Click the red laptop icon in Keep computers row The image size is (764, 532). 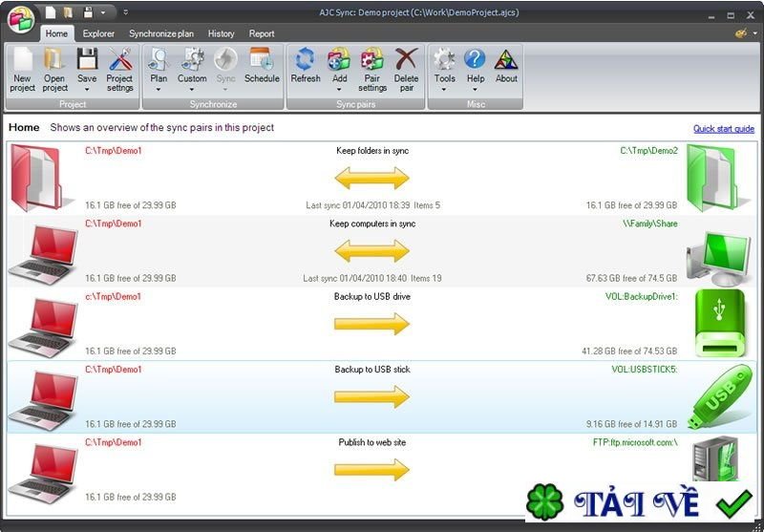tap(43, 254)
